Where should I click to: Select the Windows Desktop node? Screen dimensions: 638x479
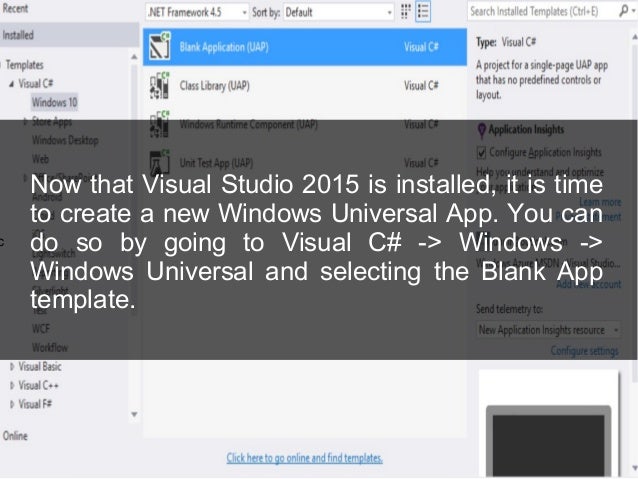pos(65,140)
